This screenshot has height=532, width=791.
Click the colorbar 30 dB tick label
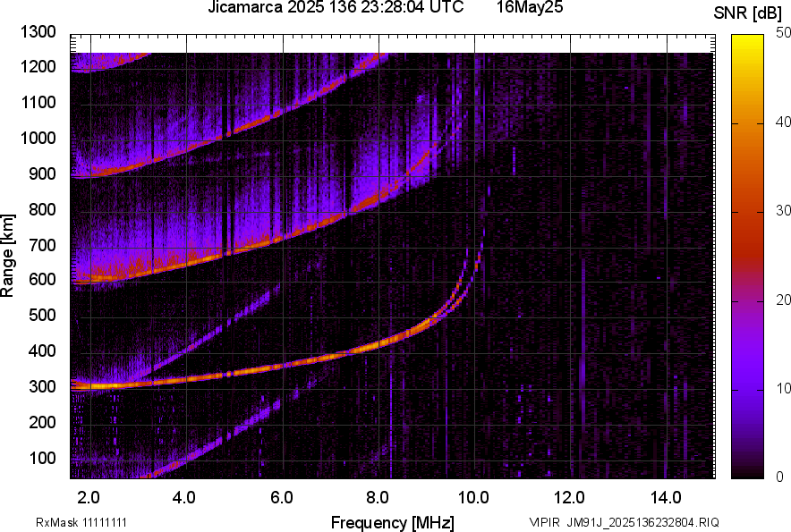(783, 210)
